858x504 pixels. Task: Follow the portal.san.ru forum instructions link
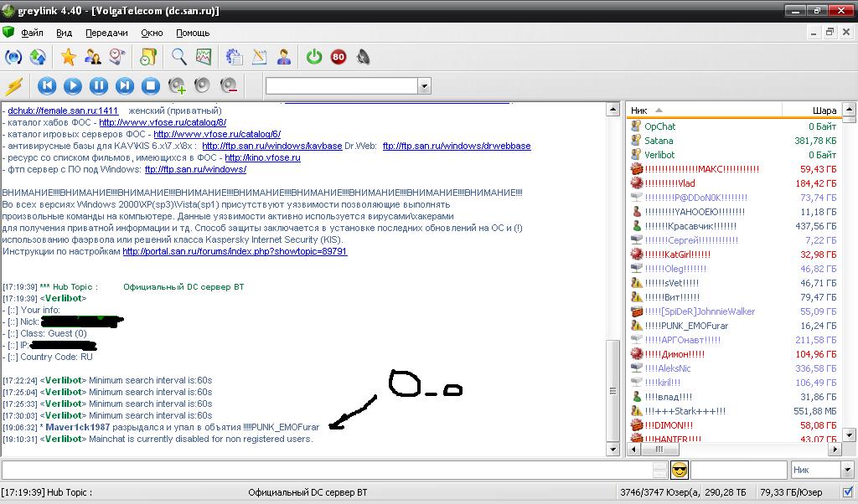[235, 251]
